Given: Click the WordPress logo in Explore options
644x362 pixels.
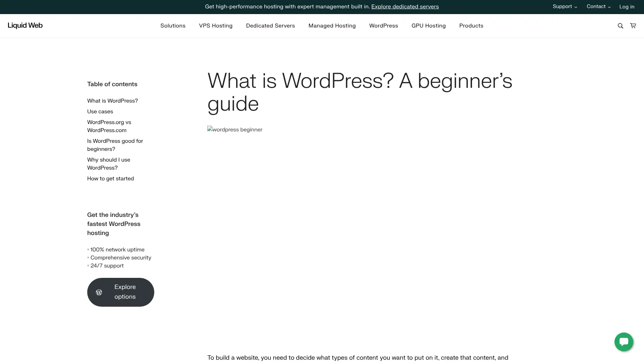Looking at the screenshot, I should 99,292.
